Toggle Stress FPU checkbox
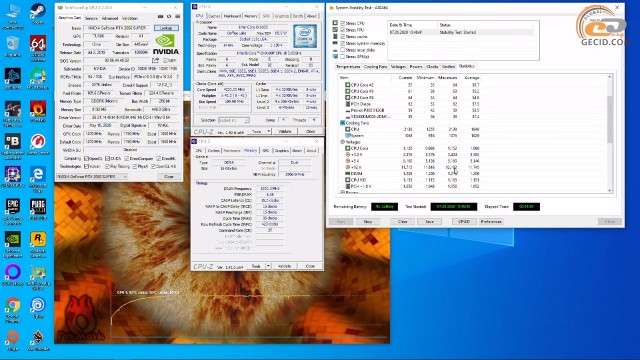Viewport: 640px width, 360px height. [x=342, y=30]
